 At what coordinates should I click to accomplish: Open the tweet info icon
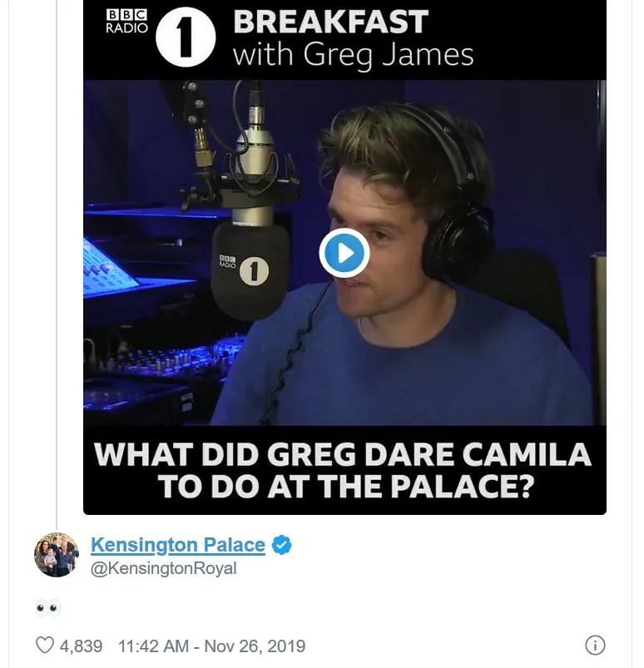pyautogui.click(x=595, y=646)
